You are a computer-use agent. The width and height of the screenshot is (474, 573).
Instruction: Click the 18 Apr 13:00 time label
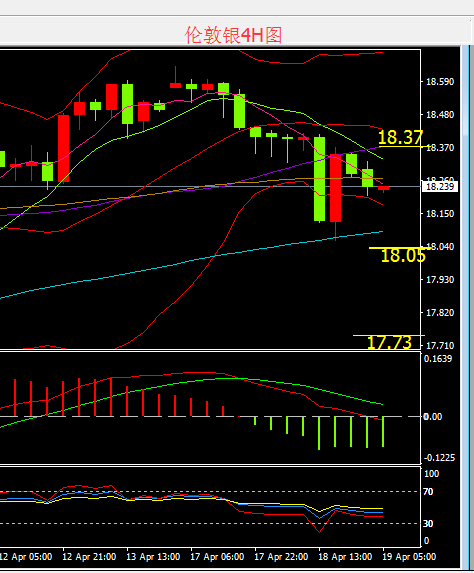click(x=345, y=557)
